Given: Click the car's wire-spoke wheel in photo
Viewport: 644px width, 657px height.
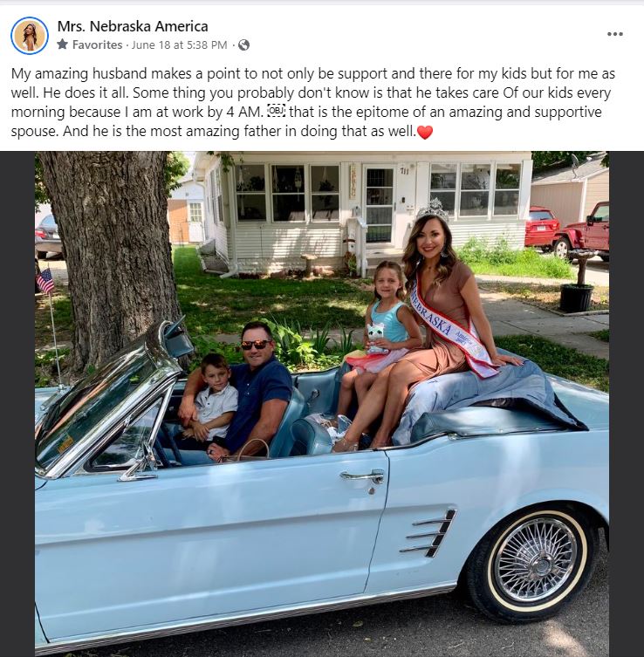Looking at the screenshot, I should point(535,559).
